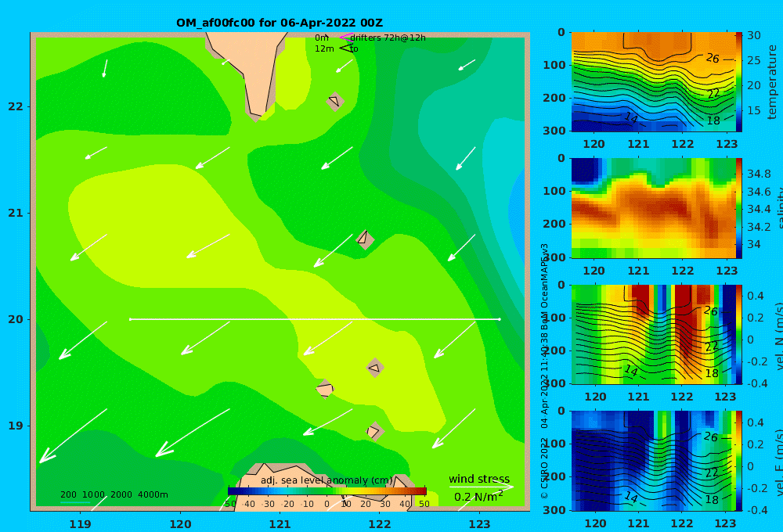Image resolution: width=783 pixels, height=532 pixels.
Task: Click the '0.2 N/m²' wind stress value
Action: (478, 497)
